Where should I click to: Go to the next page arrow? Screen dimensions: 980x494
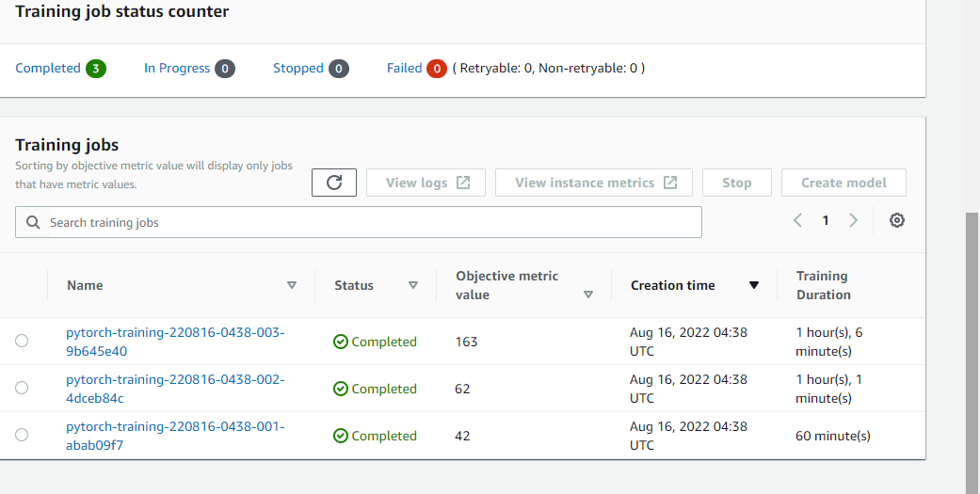click(x=853, y=220)
